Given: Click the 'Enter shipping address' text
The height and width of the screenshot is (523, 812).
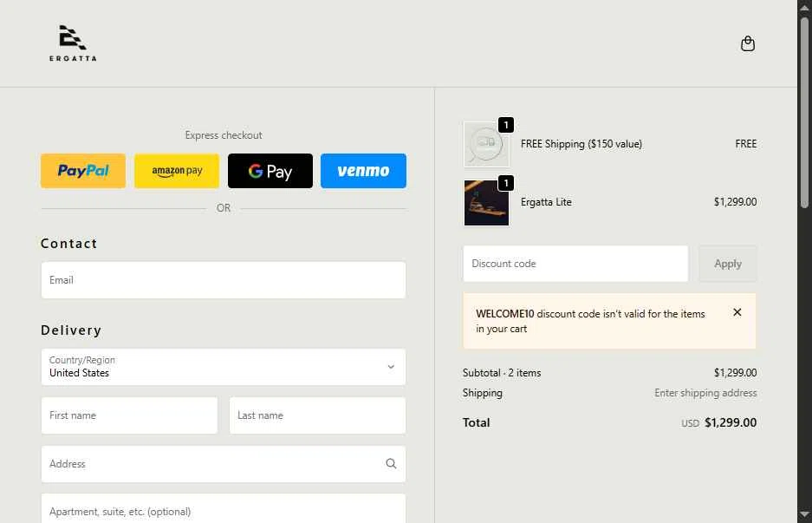Looking at the screenshot, I should 705,393.
